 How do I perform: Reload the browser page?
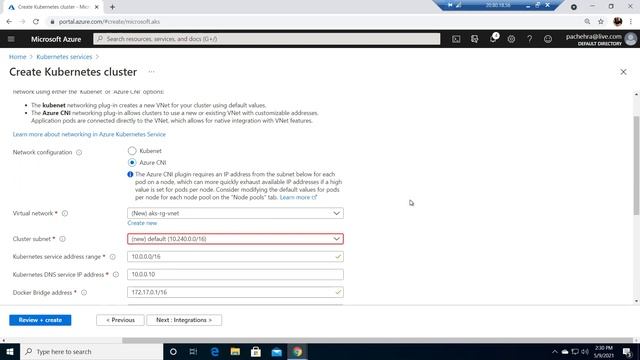tap(36, 22)
